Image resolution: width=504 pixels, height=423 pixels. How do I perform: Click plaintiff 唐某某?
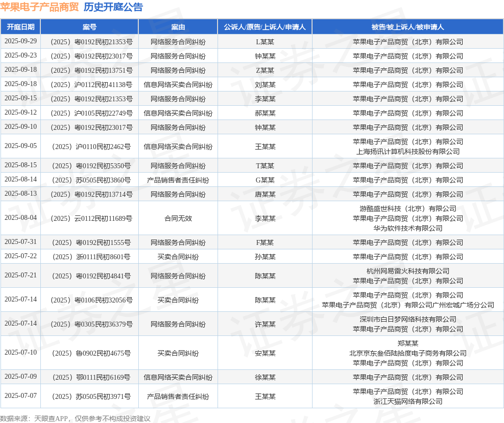click(x=265, y=194)
